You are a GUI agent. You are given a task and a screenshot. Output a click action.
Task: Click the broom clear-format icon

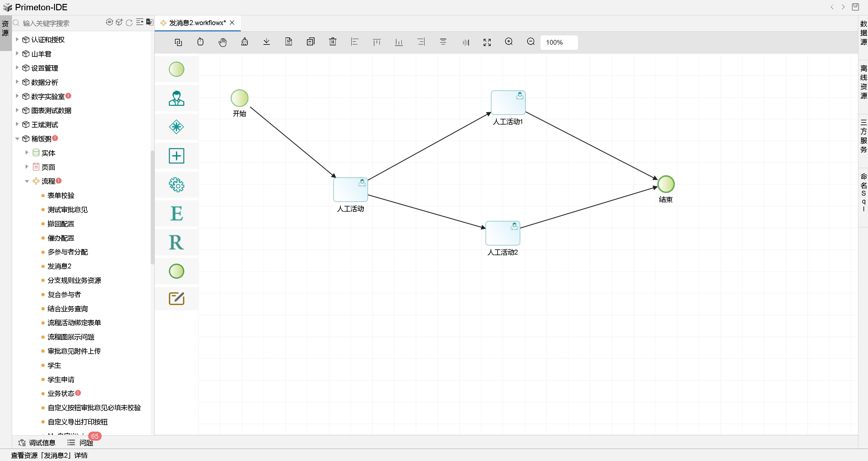coord(245,42)
